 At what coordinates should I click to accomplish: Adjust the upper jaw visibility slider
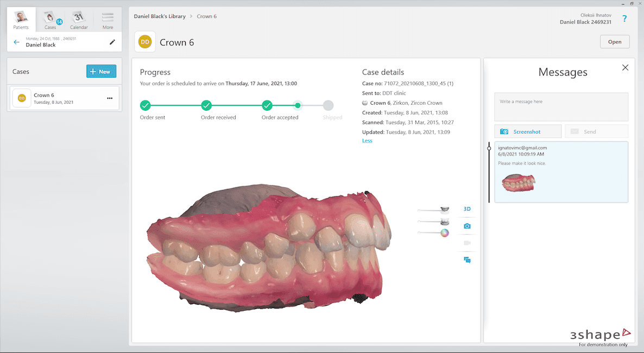433,210
